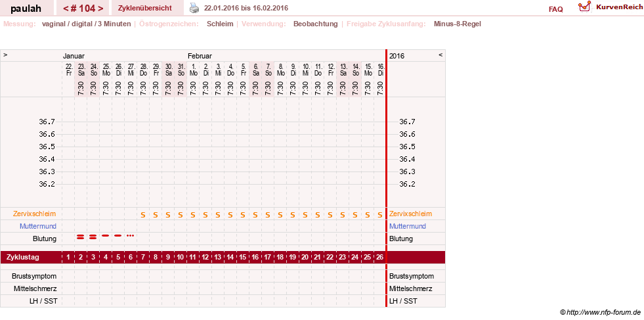The height and width of the screenshot is (320, 644).
Task: Click the 7:30 time under 16. Di
Action: (x=380, y=88)
